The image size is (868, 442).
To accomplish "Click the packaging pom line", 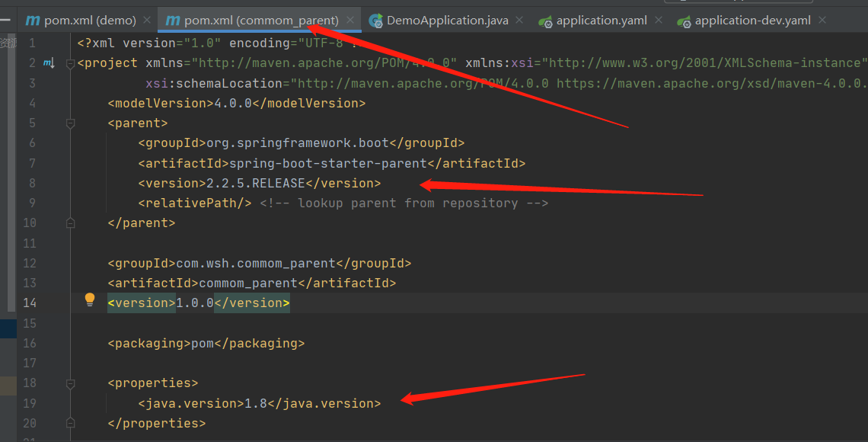I will [x=206, y=344].
